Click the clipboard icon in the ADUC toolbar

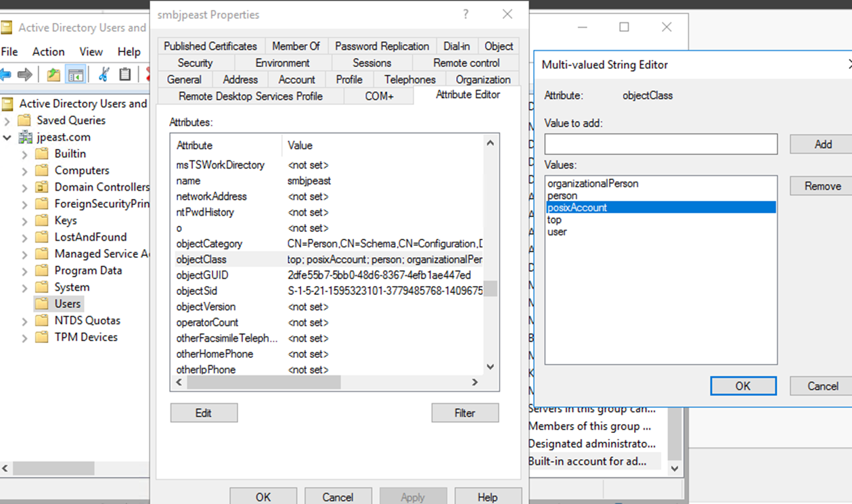[125, 74]
